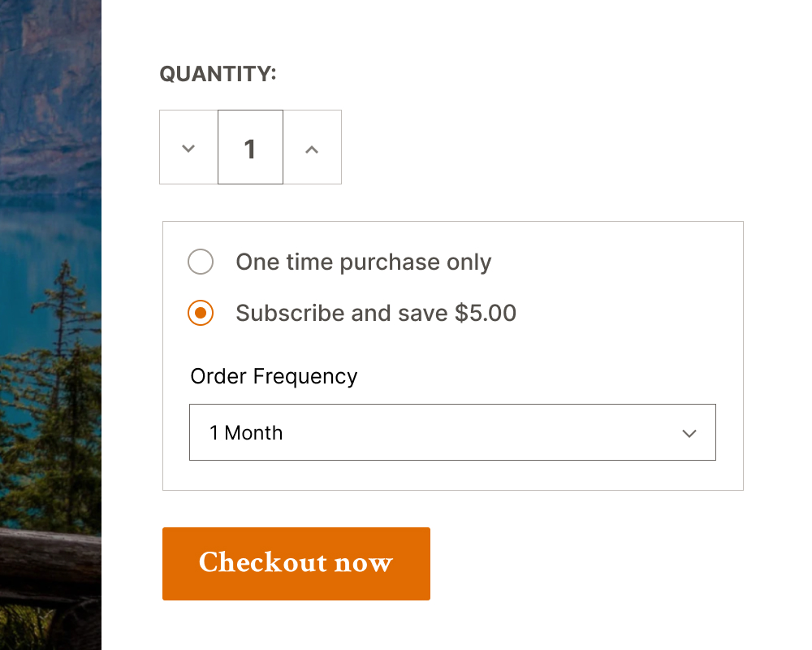Click the 'One time purchase only' label text

[x=363, y=262]
